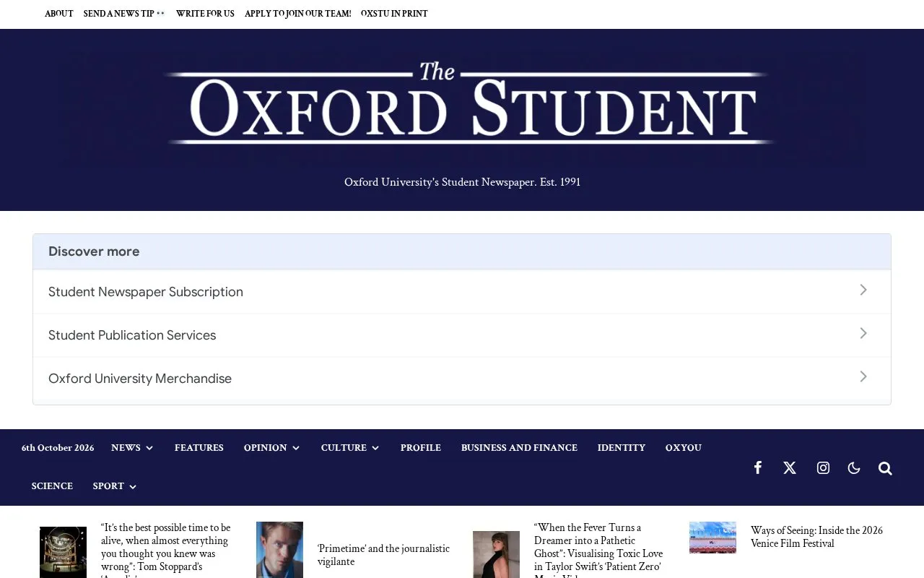Open the OxStu in Print link
This screenshot has width=924, height=578.
pyautogui.click(x=394, y=14)
